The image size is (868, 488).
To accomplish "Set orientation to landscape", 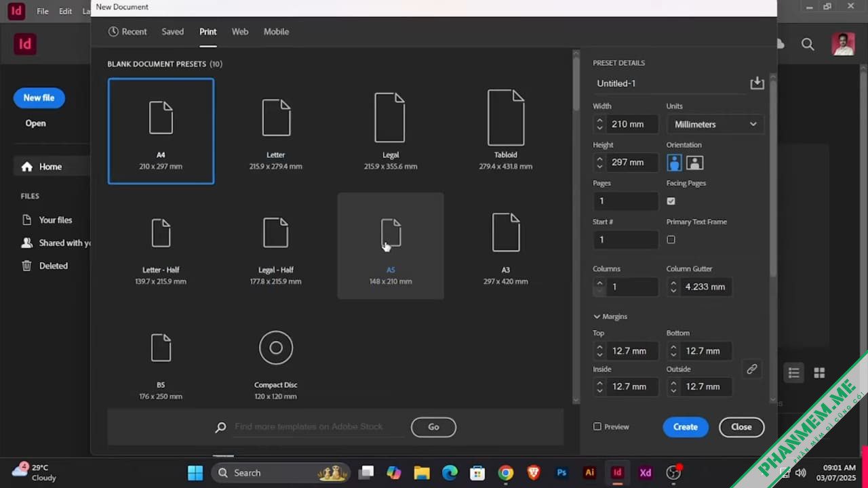I will pos(694,163).
